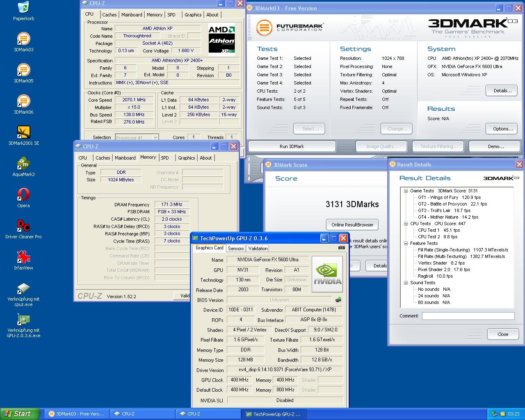Image resolution: width=525 pixels, height=420 pixels.
Task: Click the Driver Version field in GPU-Z
Action: pos(285,370)
